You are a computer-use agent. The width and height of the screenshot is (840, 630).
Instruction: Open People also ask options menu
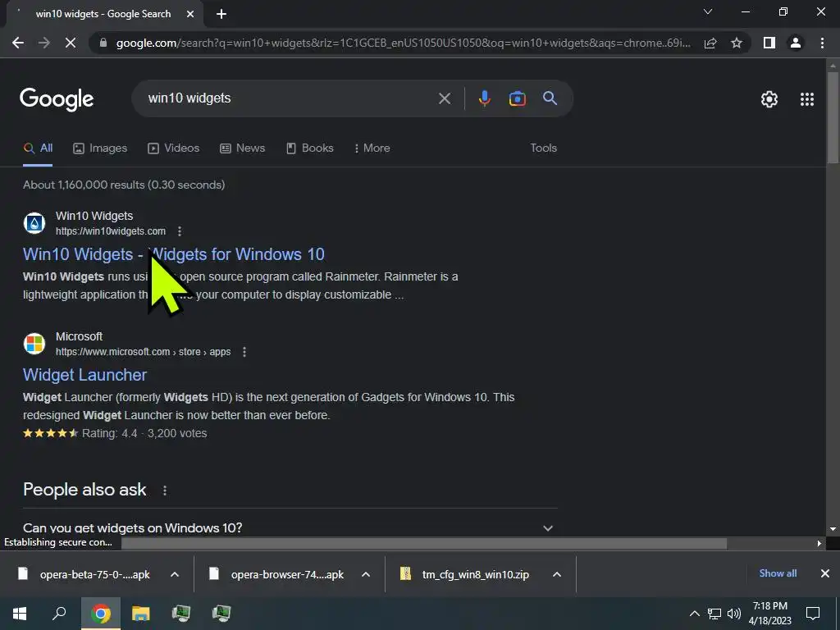point(164,491)
